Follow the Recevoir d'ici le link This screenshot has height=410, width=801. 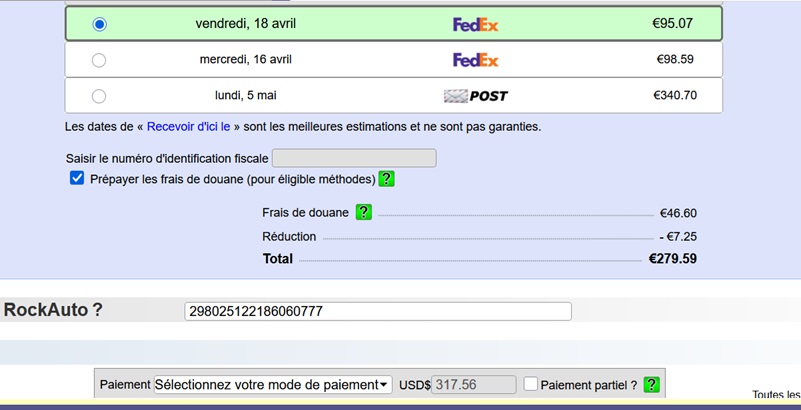click(188, 127)
